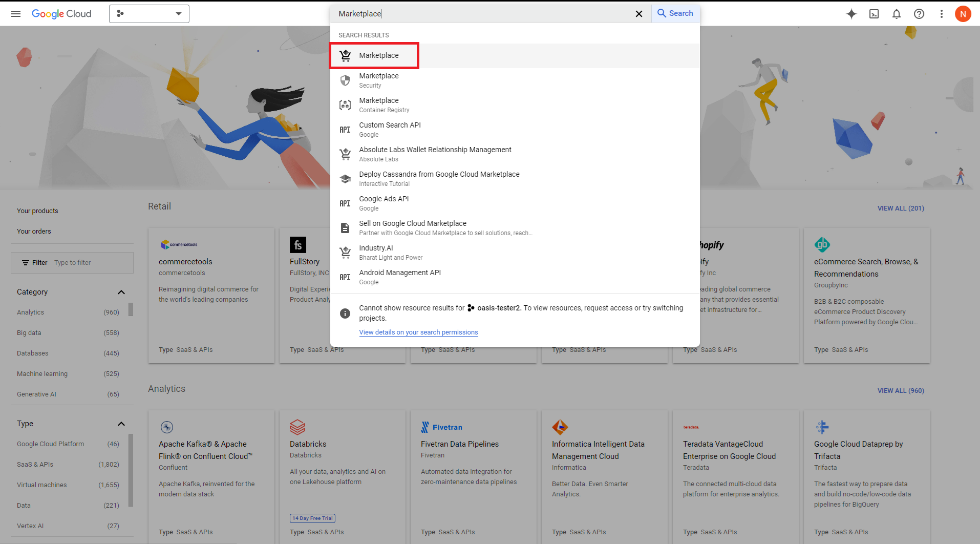This screenshot has height=544, width=980.
Task: Select the Marketplace Security search result
Action: (x=379, y=80)
